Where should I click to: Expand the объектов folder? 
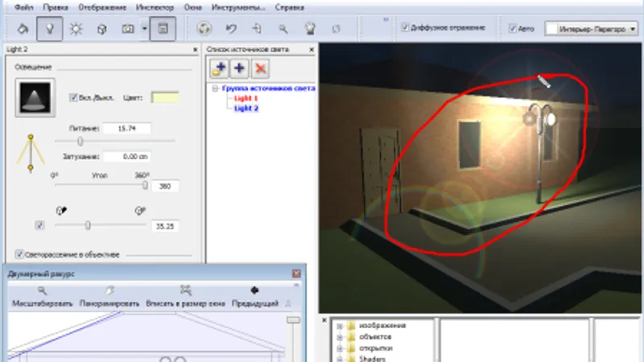click(340, 337)
